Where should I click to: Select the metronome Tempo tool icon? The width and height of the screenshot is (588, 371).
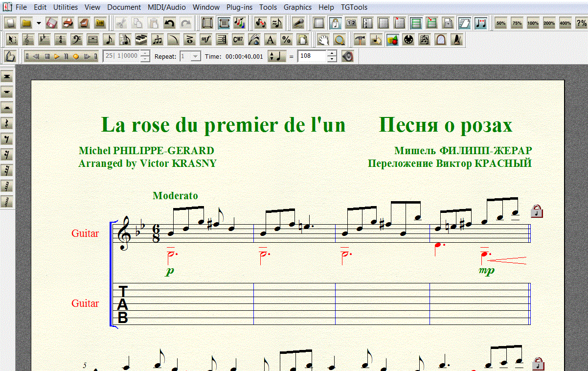[456, 40]
